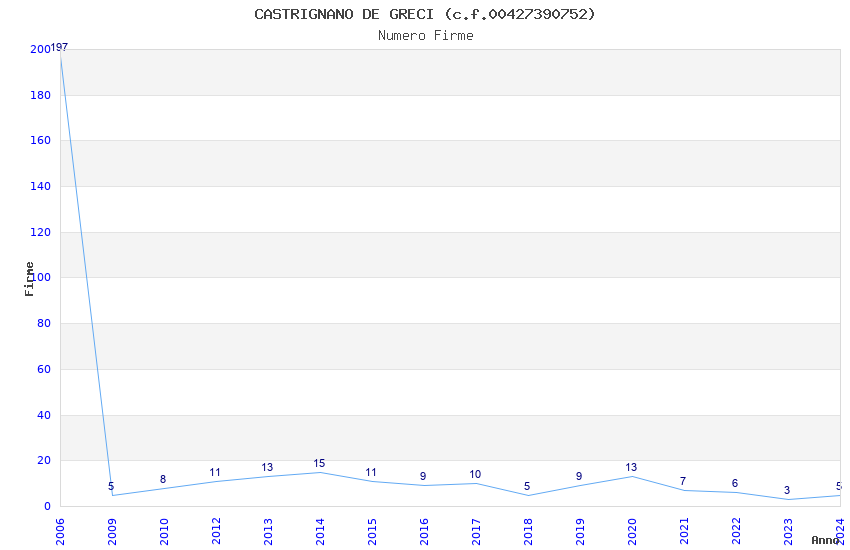Select the data label 10 above 2017
The image size is (850, 550).
coord(475,474)
